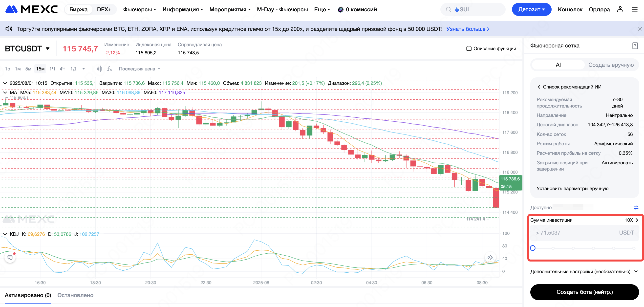Select the 1Ч timeframe

click(52, 69)
